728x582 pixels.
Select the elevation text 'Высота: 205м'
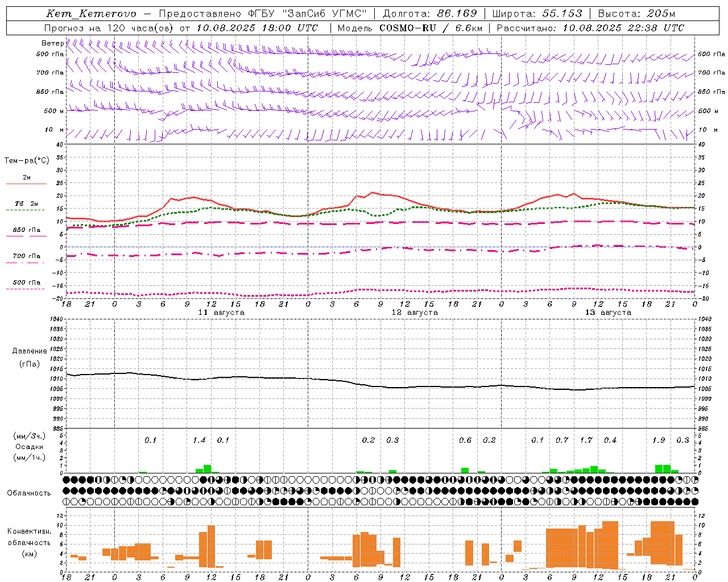point(636,14)
